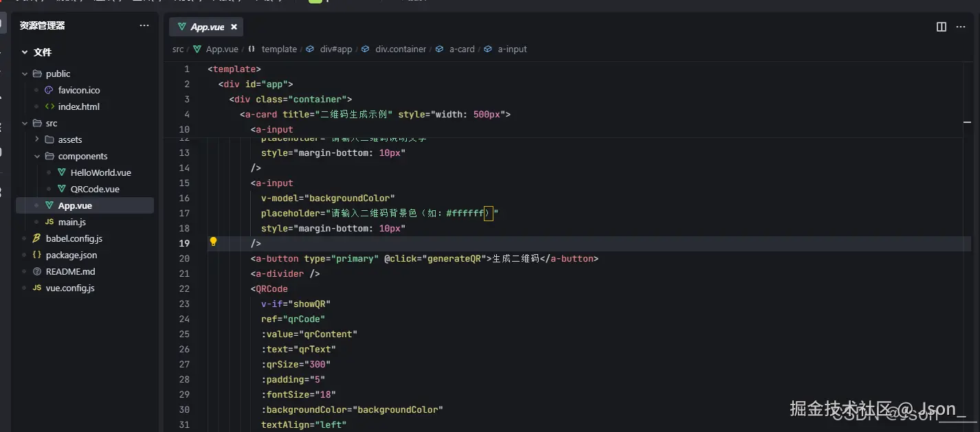Image resolution: width=980 pixels, height=432 pixels.
Task: Click the JS icon beside vue.config.js
Action: [x=37, y=288]
